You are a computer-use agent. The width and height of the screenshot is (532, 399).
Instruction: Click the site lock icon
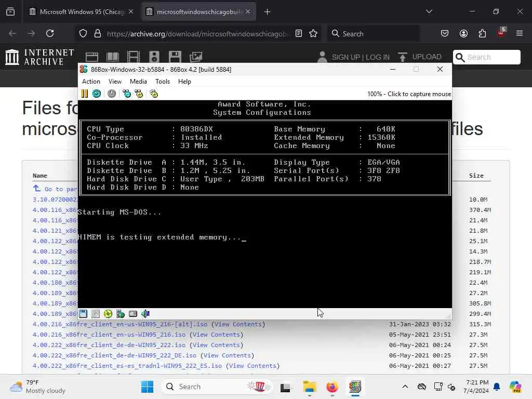(98, 33)
